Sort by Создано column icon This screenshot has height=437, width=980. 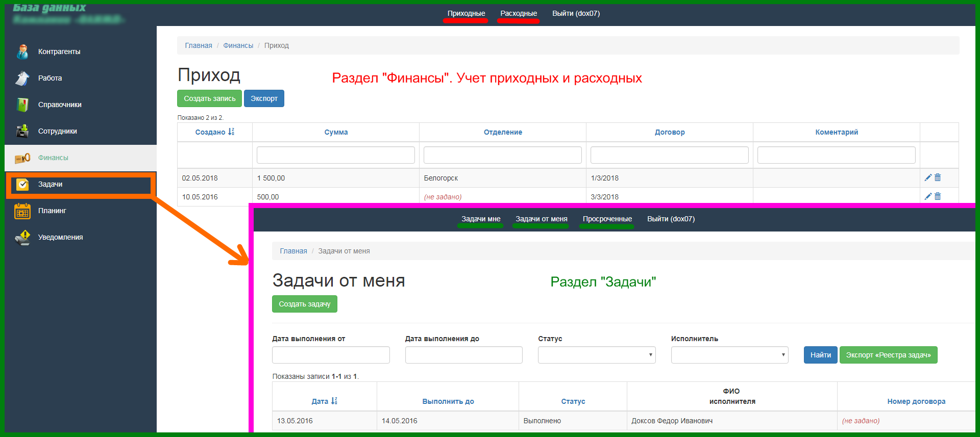pos(231,132)
